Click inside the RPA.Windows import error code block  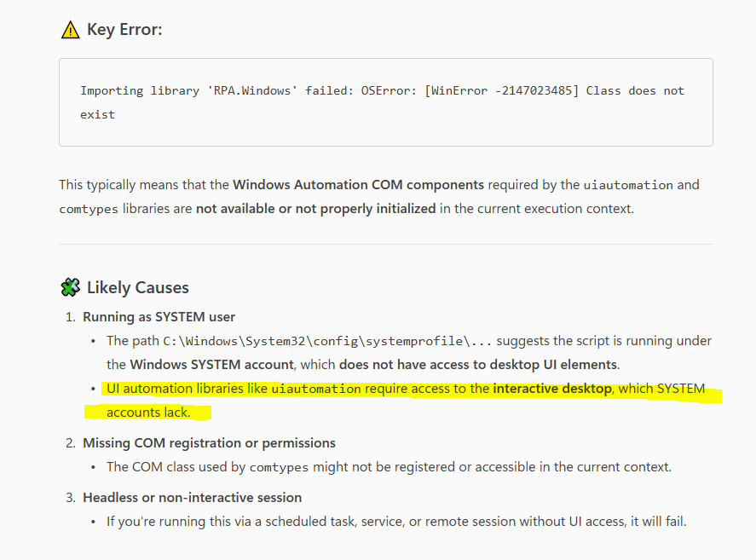tap(385, 102)
